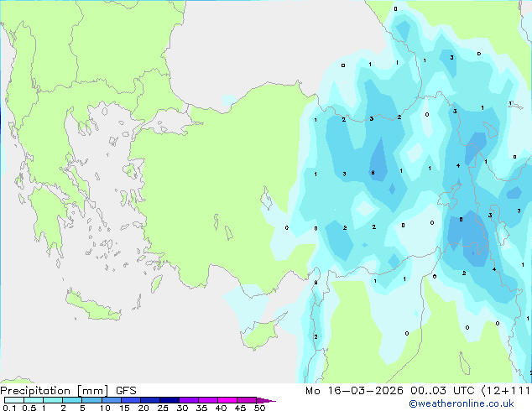Click the 0.5–1 mm legend color swatch
The height and width of the screenshot is (411, 532).
(x=34, y=400)
